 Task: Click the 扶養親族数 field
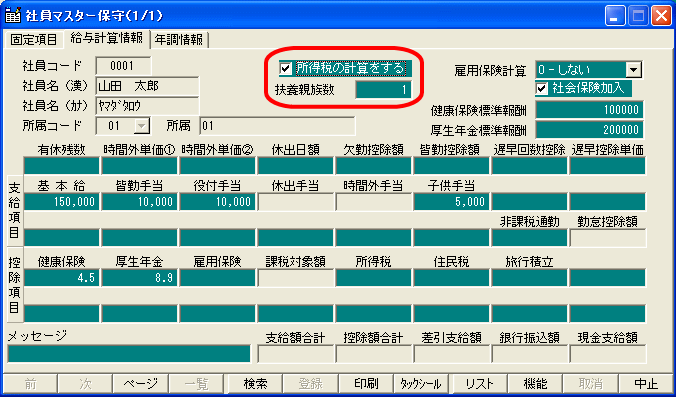point(383,90)
